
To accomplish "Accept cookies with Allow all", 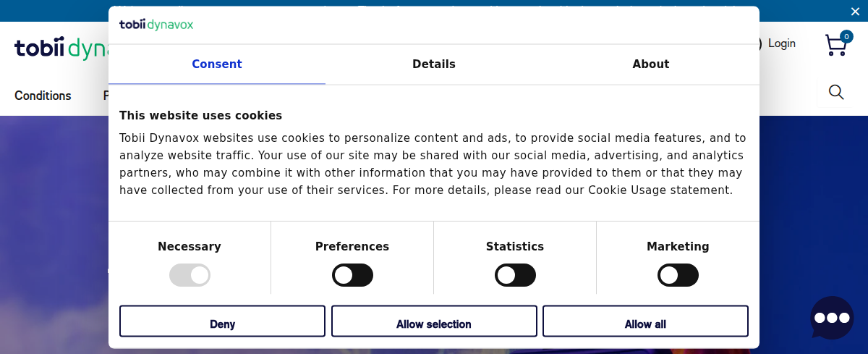I will pos(645,321).
